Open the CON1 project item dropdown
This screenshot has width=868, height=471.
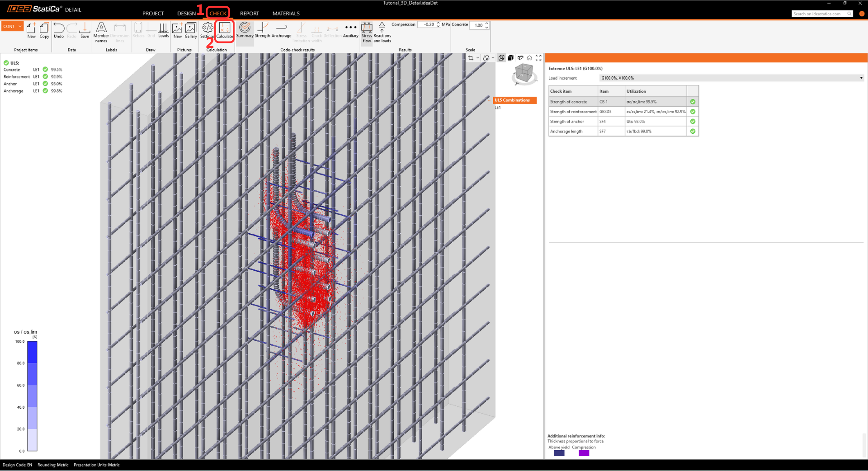click(x=20, y=26)
